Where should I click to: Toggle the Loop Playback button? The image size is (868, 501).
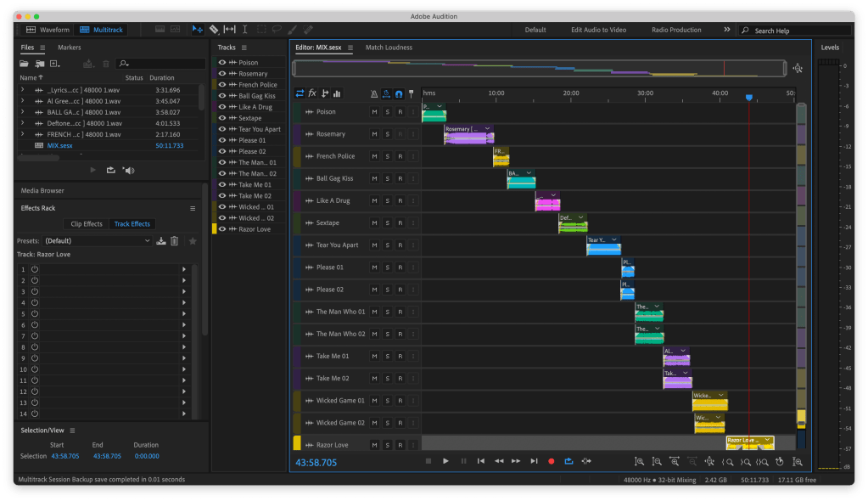coord(568,461)
